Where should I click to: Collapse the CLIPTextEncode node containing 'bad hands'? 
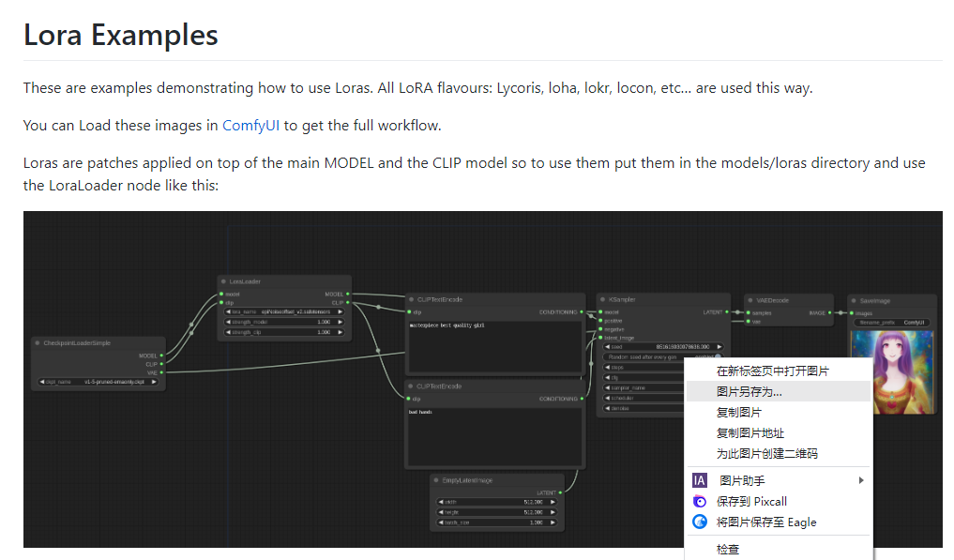tap(411, 386)
